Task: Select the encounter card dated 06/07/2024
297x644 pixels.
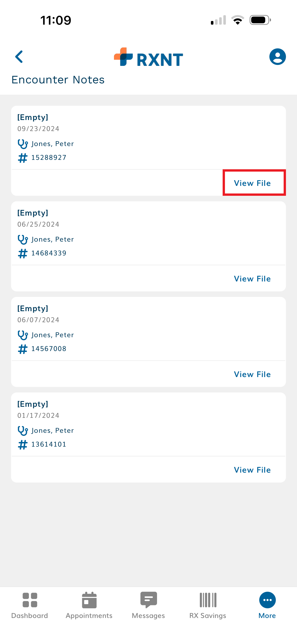Action: pos(148,328)
